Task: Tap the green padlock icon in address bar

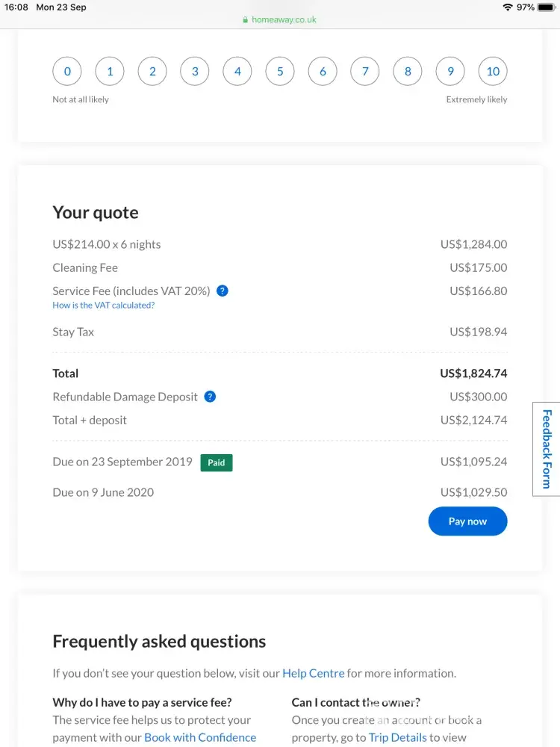Action: click(245, 20)
